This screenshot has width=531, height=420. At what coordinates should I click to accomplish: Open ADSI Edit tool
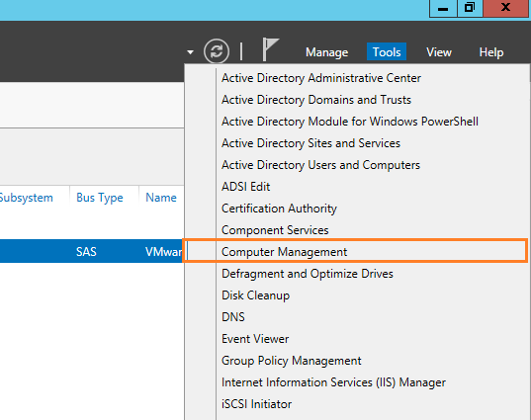tap(245, 187)
